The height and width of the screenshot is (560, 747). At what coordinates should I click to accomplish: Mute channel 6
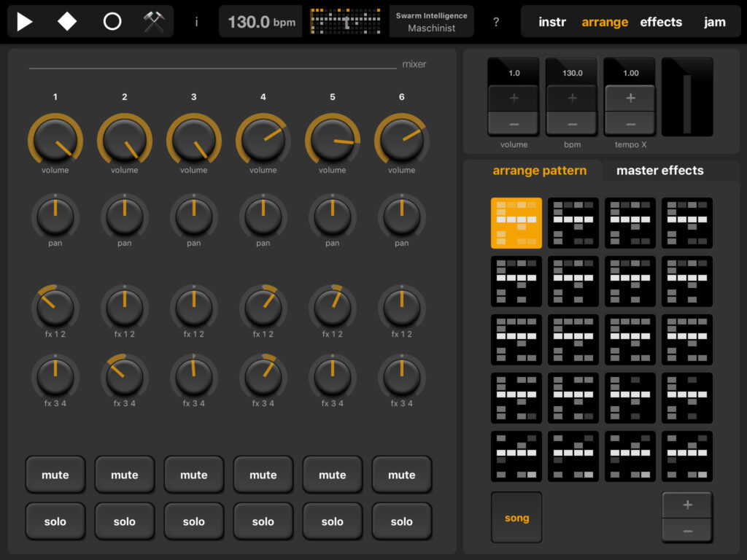[402, 475]
